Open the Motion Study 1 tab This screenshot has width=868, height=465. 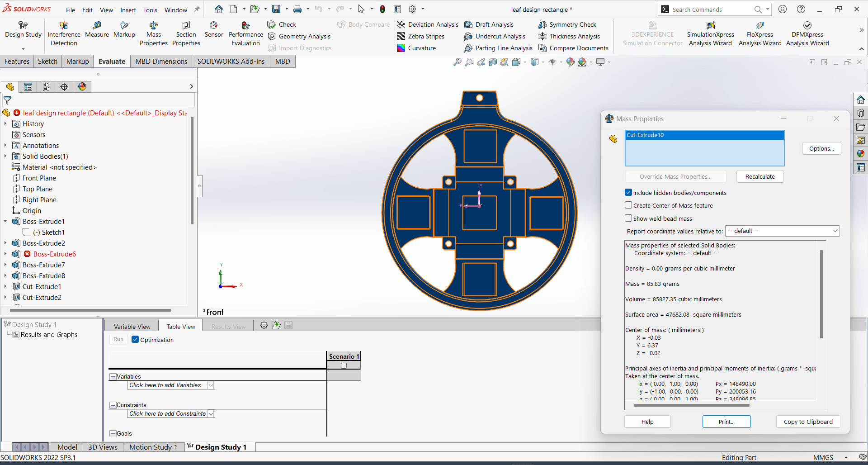153,447
